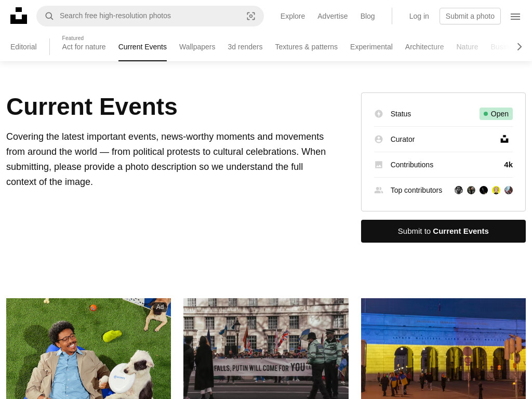
Task: Switch to the Wallpapers topic
Action: (x=197, y=47)
